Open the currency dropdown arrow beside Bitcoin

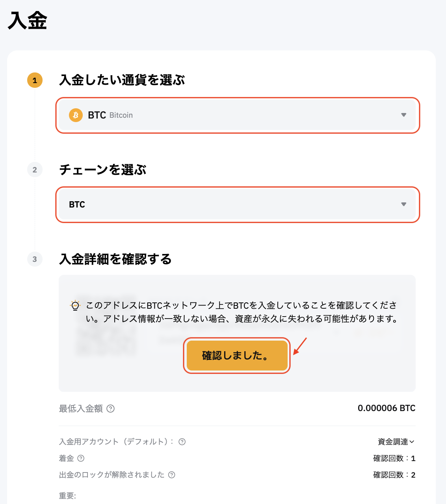[403, 115]
